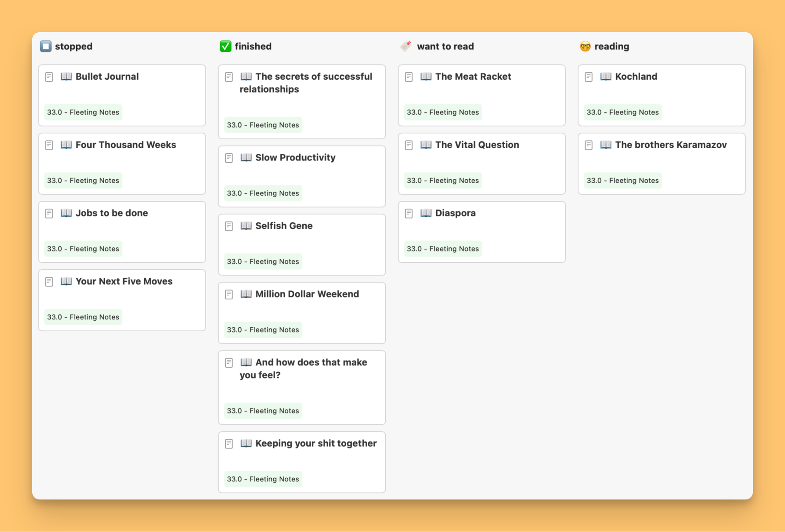The height and width of the screenshot is (532, 785).
Task: Click the blue square icon beside stopped
Action: pos(46,46)
